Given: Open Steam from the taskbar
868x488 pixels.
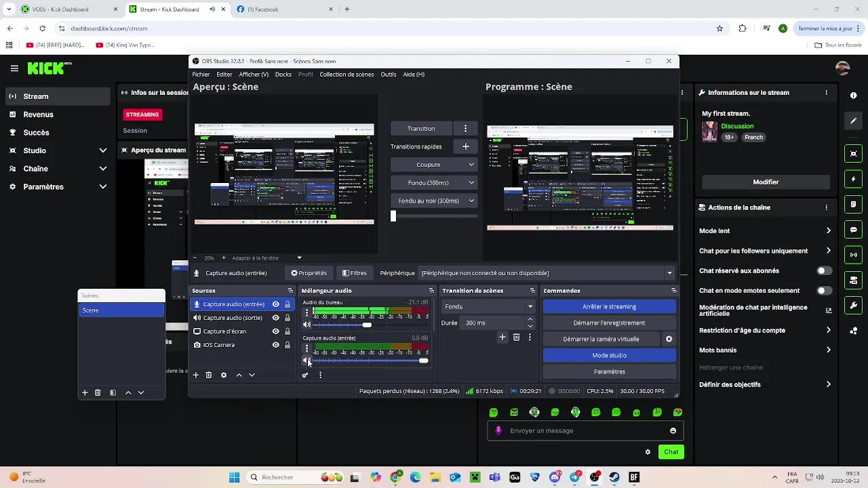Looking at the screenshot, I should pos(614,477).
